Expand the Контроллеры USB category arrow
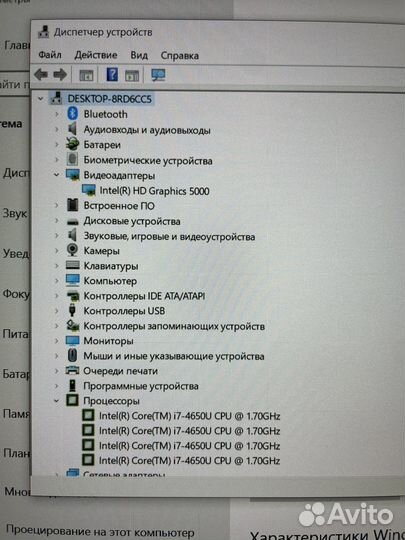 (57, 311)
